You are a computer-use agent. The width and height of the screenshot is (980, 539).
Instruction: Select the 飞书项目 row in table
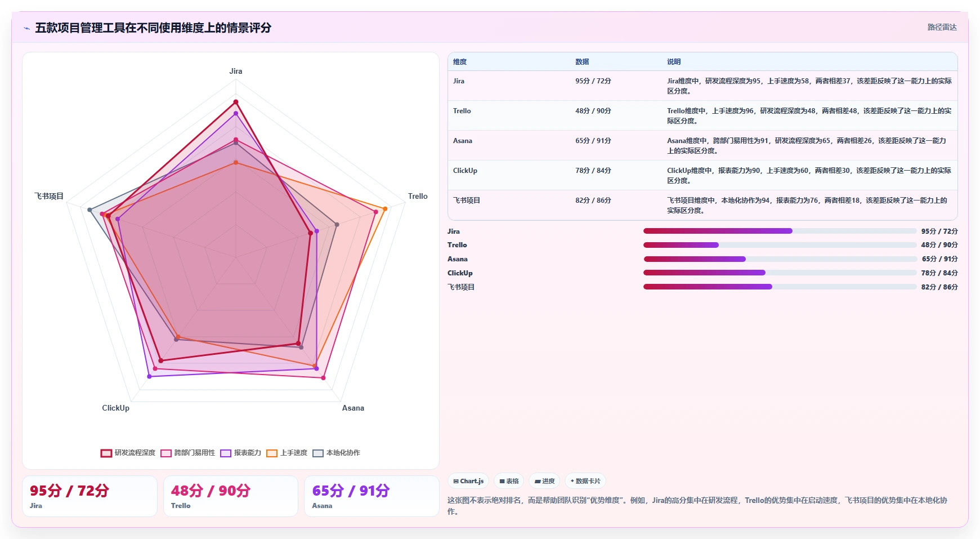[702, 205]
